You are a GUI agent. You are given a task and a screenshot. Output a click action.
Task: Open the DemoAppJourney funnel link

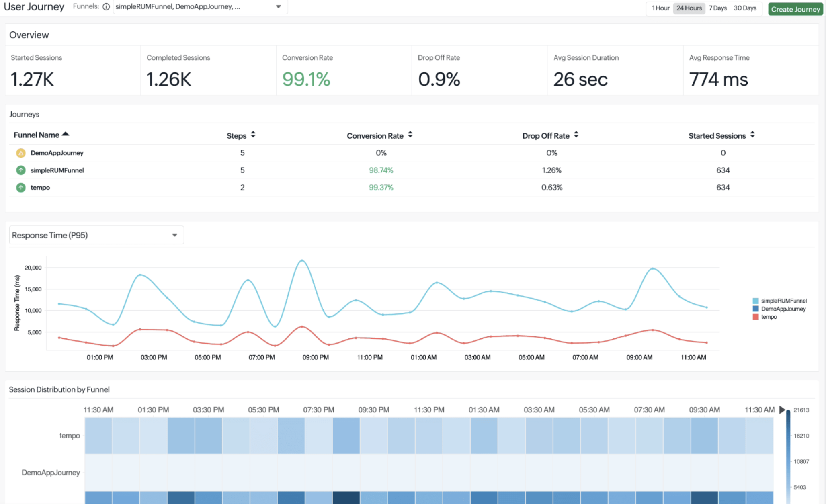pos(57,153)
